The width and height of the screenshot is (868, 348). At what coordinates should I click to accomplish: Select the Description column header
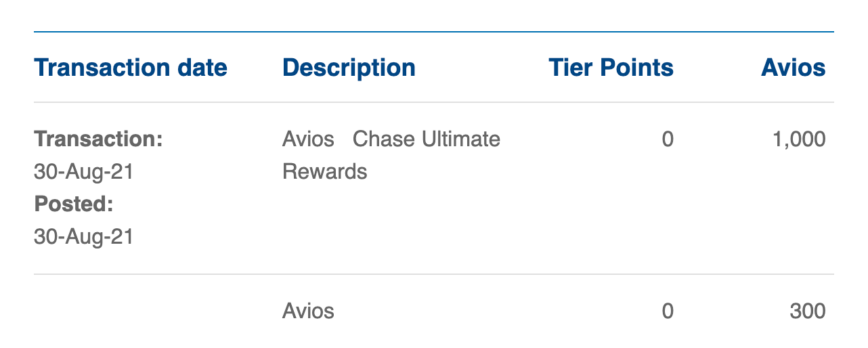[x=349, y=68]
